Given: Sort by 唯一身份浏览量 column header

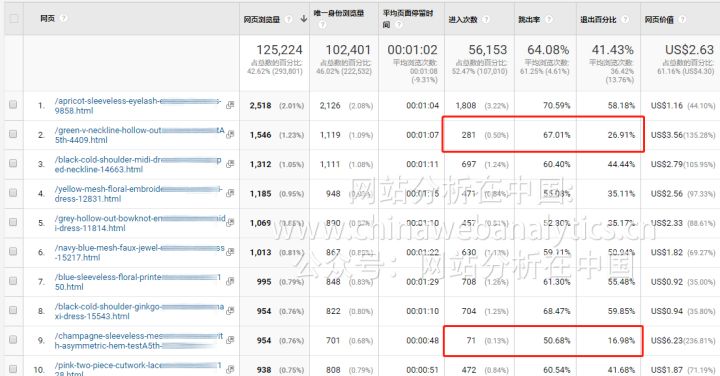Looking at the screenshot, I should pos(339,13).
